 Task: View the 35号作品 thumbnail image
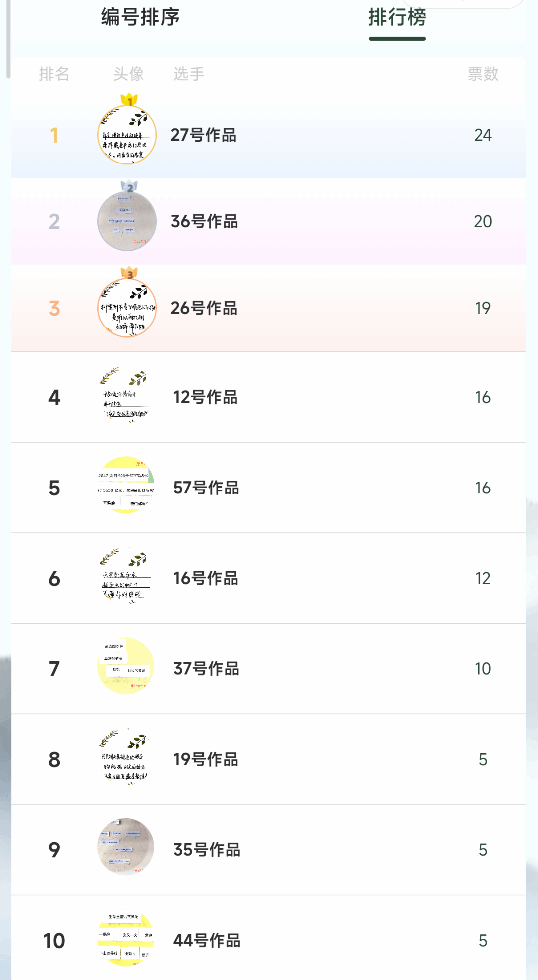tap(126, 847)
